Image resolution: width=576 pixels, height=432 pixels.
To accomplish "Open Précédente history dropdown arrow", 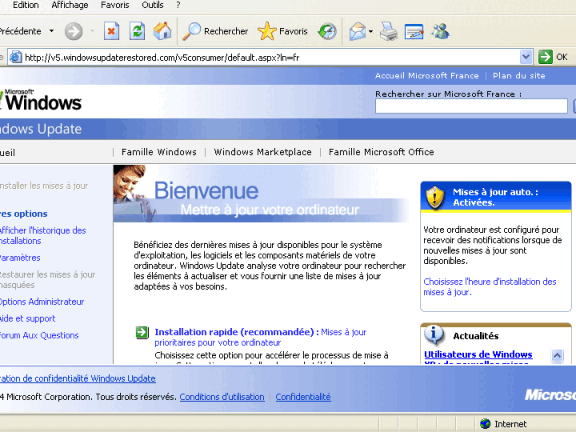I will point(51,31).
